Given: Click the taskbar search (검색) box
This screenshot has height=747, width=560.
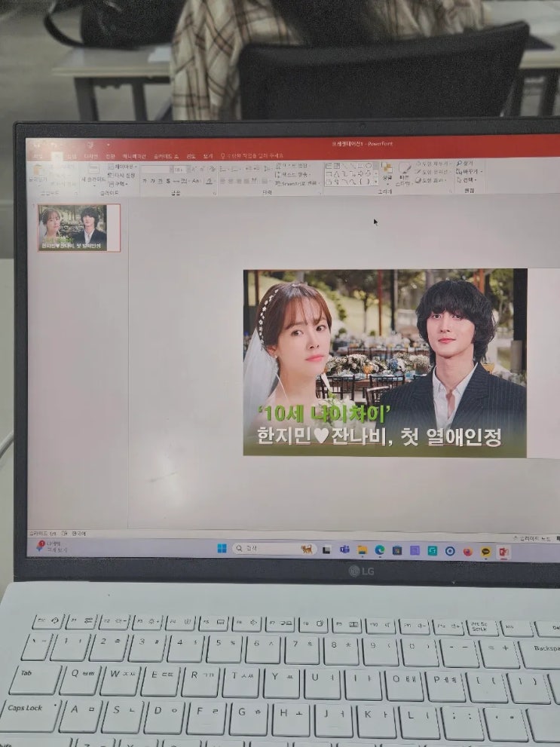Looking at the screenshot, I should [274, 549].
